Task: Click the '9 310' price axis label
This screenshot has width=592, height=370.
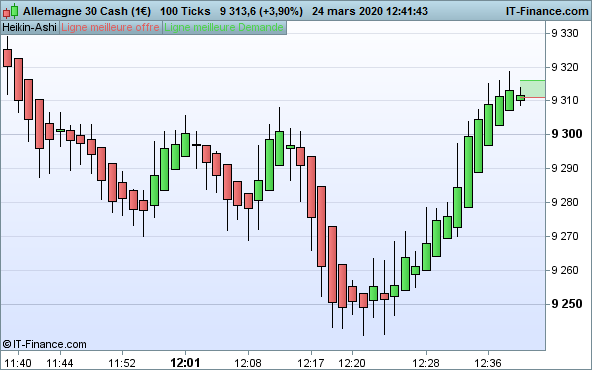Action: pos(565,100)
